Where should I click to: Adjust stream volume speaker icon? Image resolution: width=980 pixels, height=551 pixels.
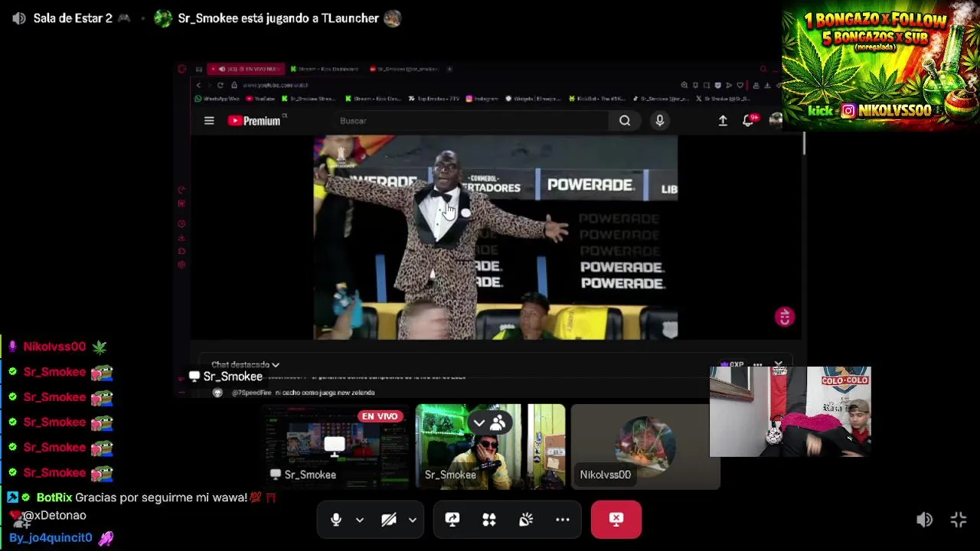[925, 520]
